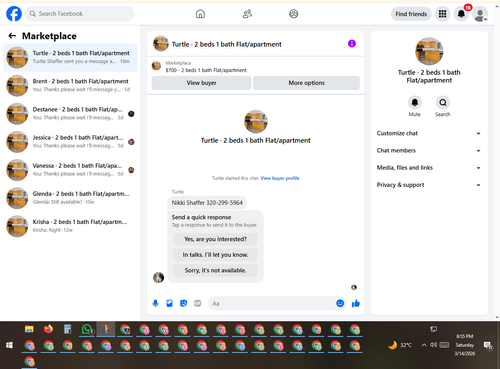Image resolution: width=500 pixels, height=369 pixels.
Task: Open the Krisha conversation in the list
Action: pyautogui.click(x=70, y=226)
